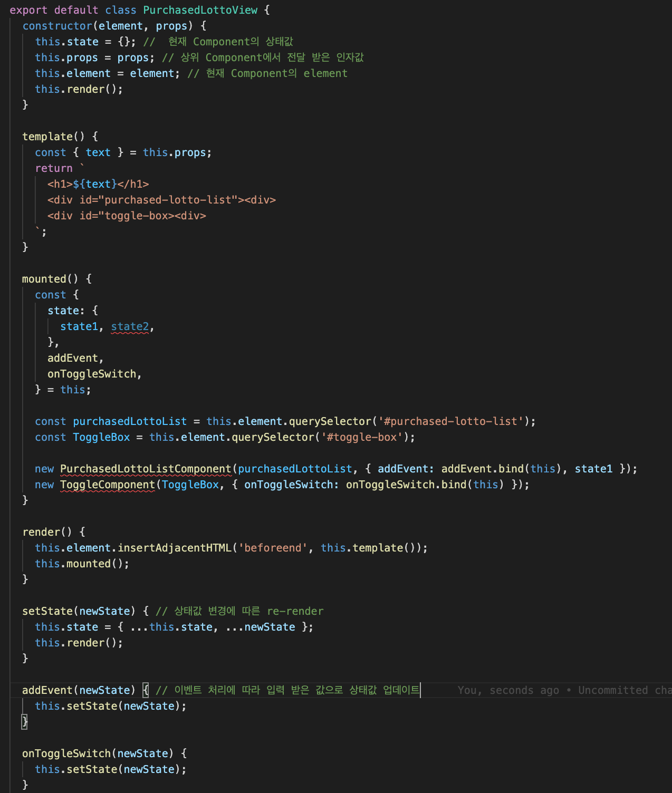
Task: Click the underlined PurchasedLottoListComponent class name
Action: click(146, 469)
